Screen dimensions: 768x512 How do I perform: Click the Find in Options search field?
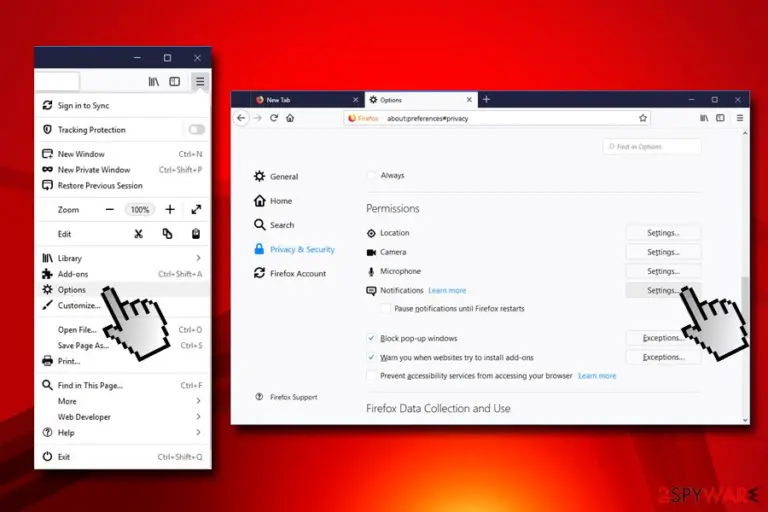[x=651, y=146]
